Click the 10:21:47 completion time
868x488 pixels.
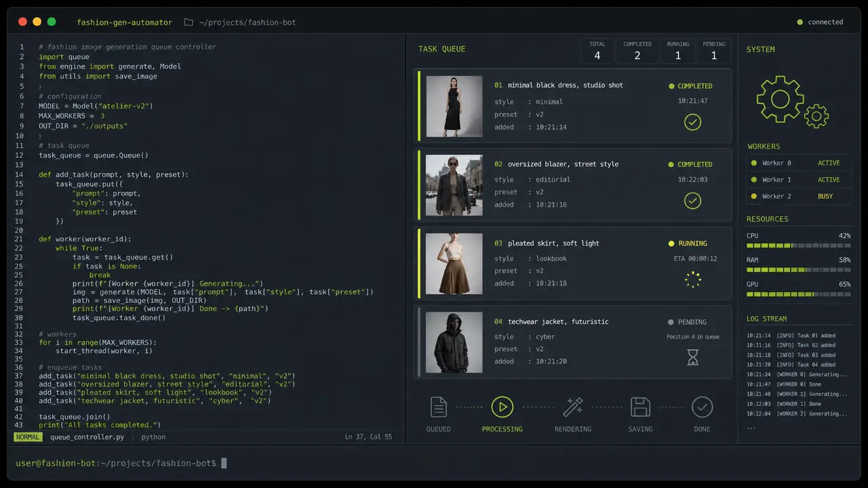point(692,101)
